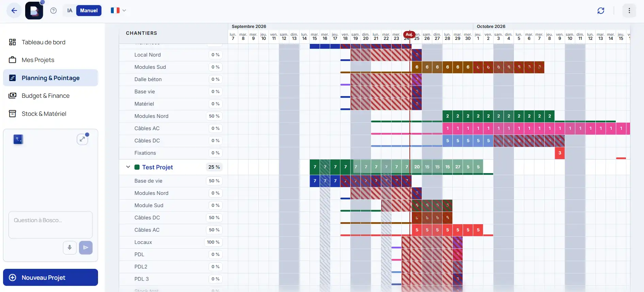Expand the Bosco chat panel

[82, 139]
